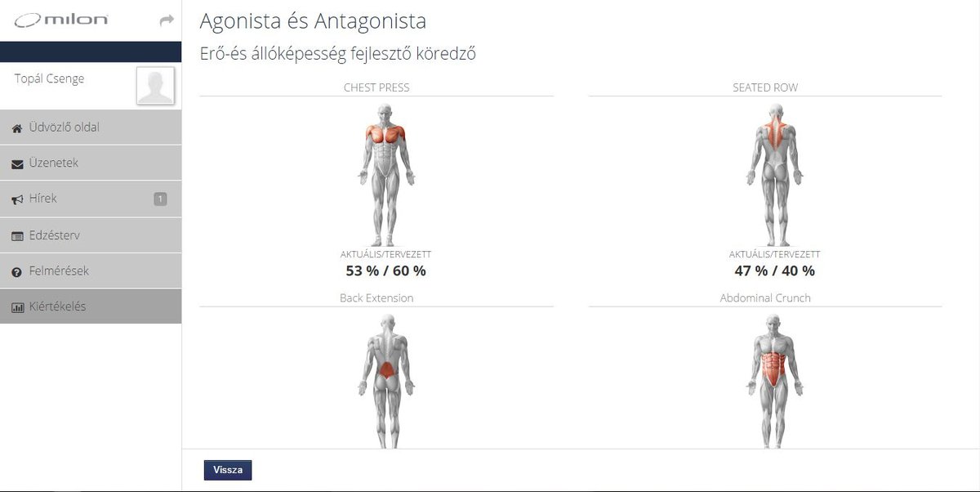Click the home icon beside Üdvözlő oldal
980x492 pixels.
click(x=17, y=128)
